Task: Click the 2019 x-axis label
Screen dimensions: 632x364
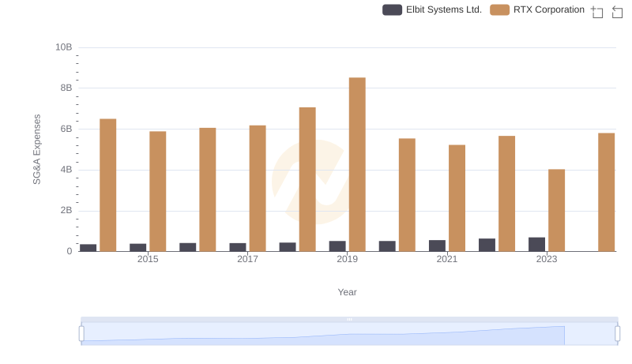Action: [347, 259]
